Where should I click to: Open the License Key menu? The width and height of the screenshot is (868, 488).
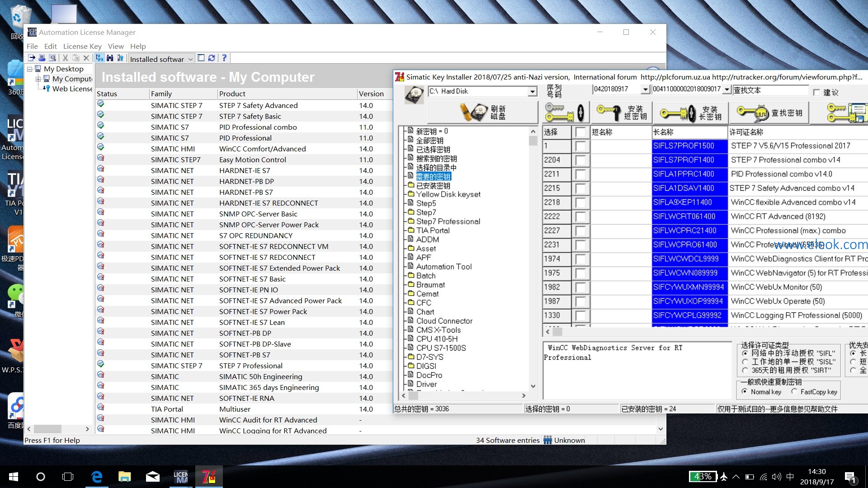pos(82,46)
